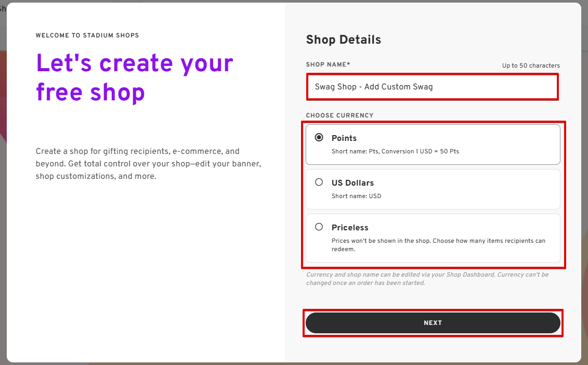The image size is (588, 365).
Task: Click "Short name: USD" description text
Action: tap(356, 197)
